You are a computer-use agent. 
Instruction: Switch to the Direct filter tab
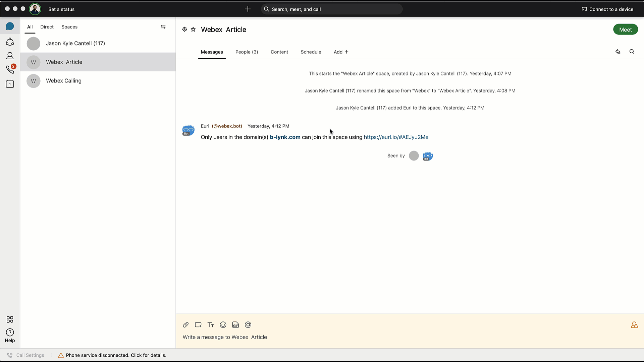tap(47, 27)
